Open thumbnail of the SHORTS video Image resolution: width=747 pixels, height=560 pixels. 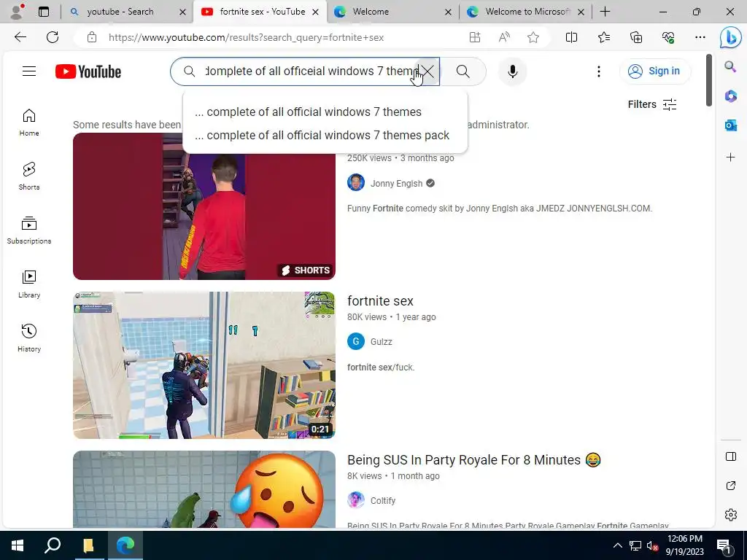204,206
